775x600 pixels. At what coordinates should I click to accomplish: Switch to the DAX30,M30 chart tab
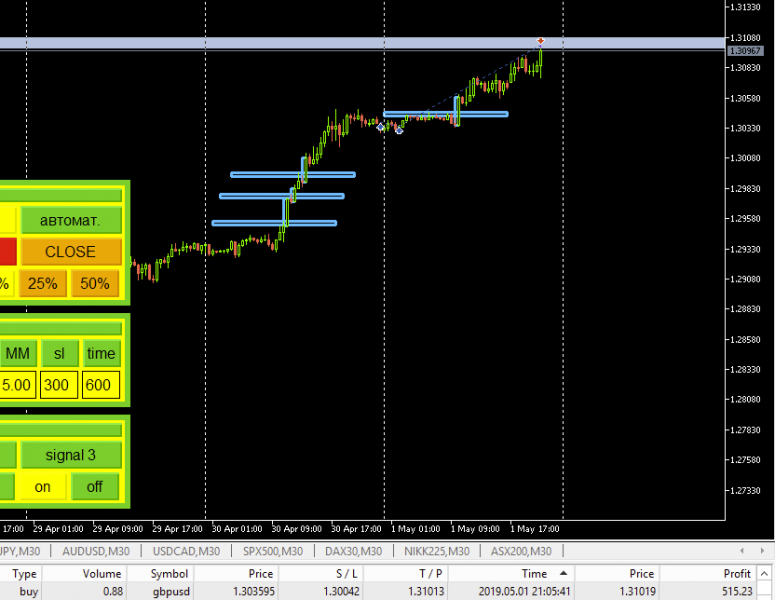(x=353, y=551)
